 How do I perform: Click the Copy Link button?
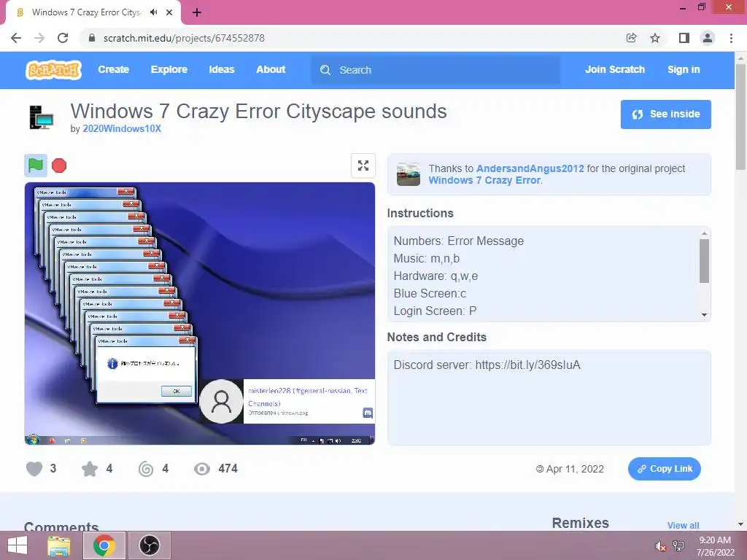(664, 469)
